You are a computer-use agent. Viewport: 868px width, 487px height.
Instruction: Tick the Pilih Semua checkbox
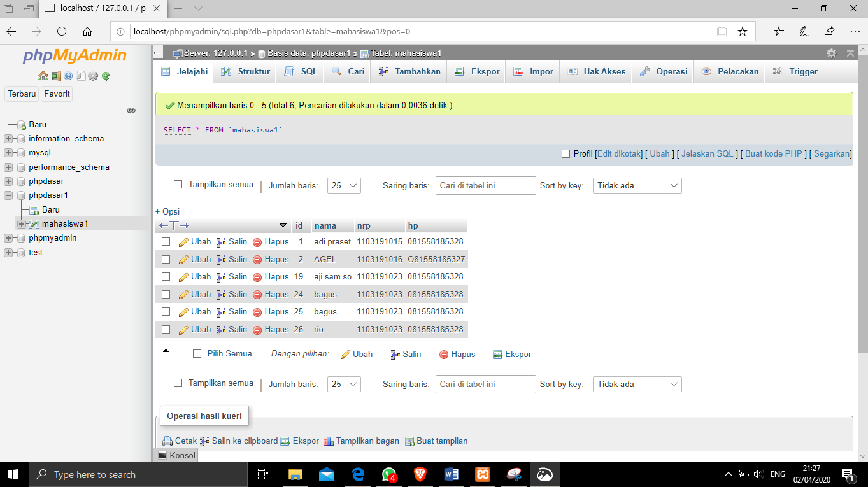pos(197,354)
